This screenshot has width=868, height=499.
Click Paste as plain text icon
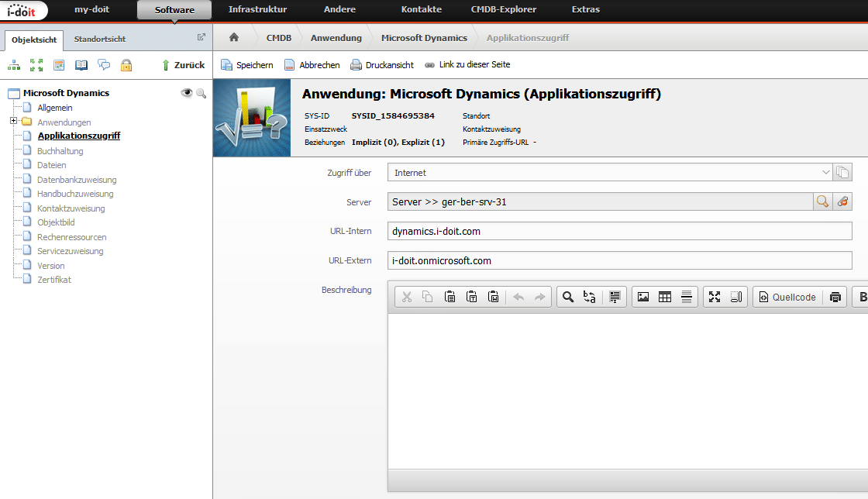472,297
